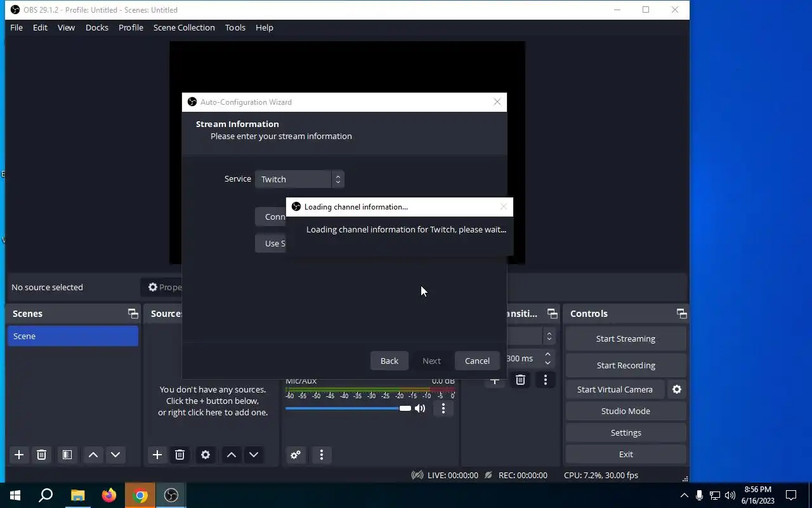Viewport: 812px width, 508px height.
Task: Open transition properties three-dot menu
Action: (x=546, y=380)
